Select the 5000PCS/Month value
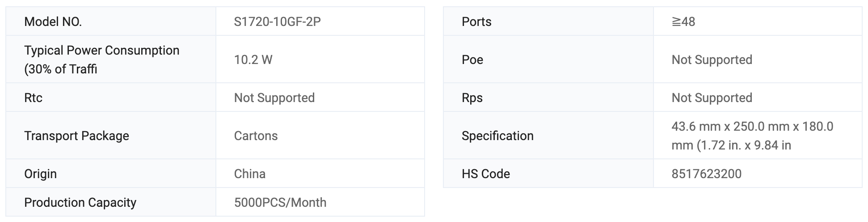 pyautogui.click(x=280, y=202)
